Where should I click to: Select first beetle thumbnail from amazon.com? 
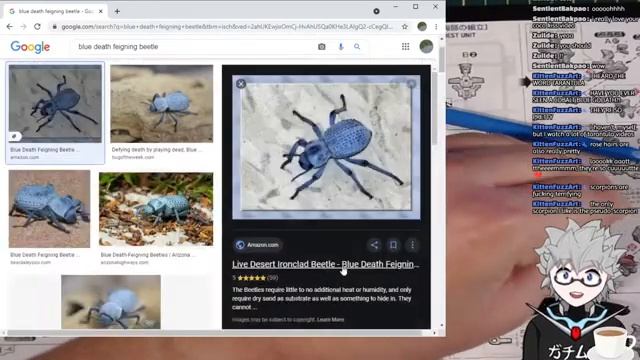[55, 104]
